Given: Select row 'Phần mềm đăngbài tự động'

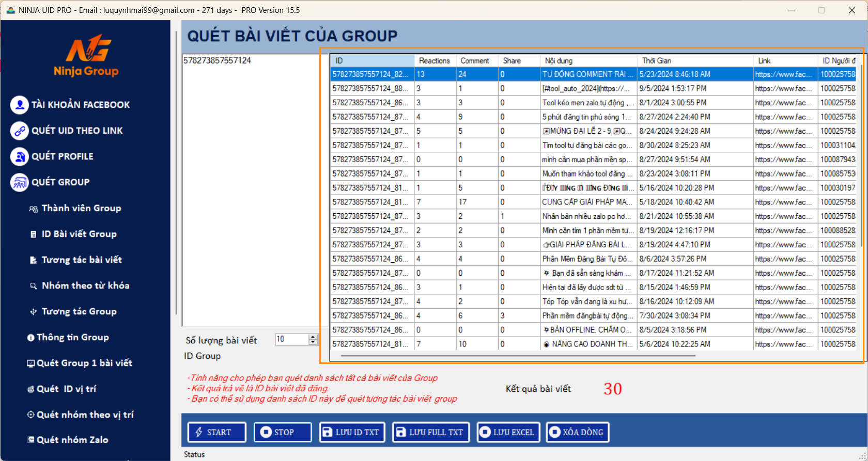Looking at the screenshot, I should (593, 315).
